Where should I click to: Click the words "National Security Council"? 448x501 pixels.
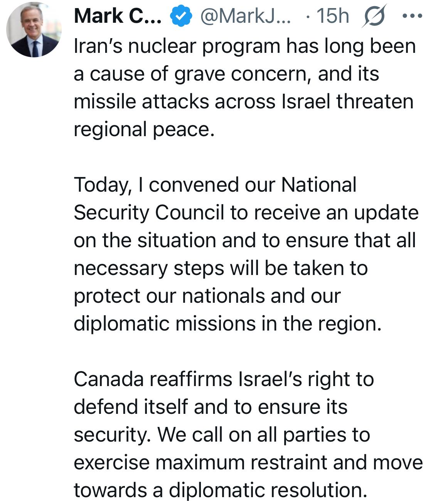tap(216, 199)
